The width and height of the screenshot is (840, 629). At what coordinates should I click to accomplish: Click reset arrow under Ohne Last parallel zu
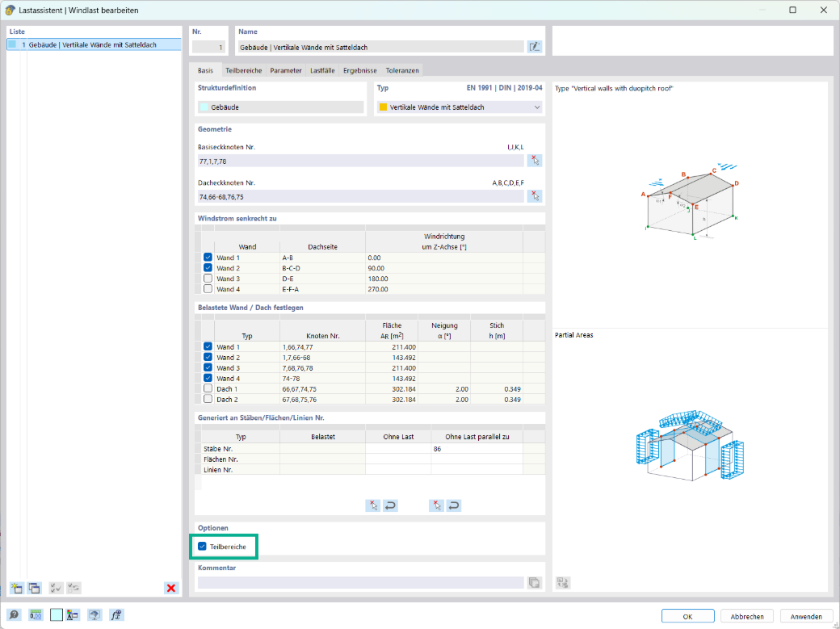(454, 505)
